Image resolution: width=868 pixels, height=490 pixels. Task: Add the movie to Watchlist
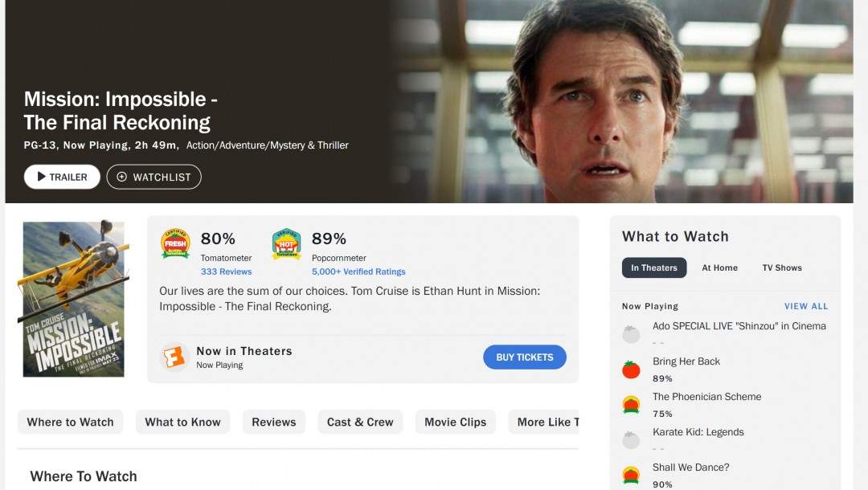coord(154,177)
